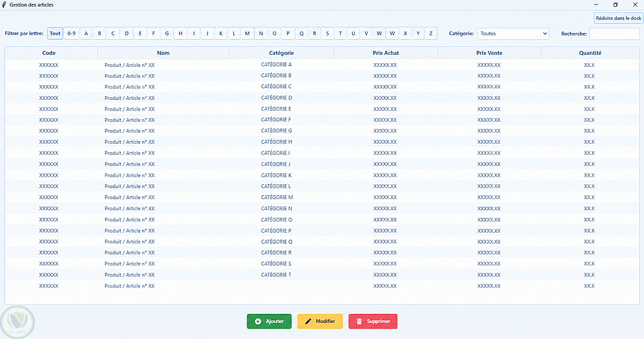
Task: Select the row with CATÉGORIE H
Action: point(322,142)
